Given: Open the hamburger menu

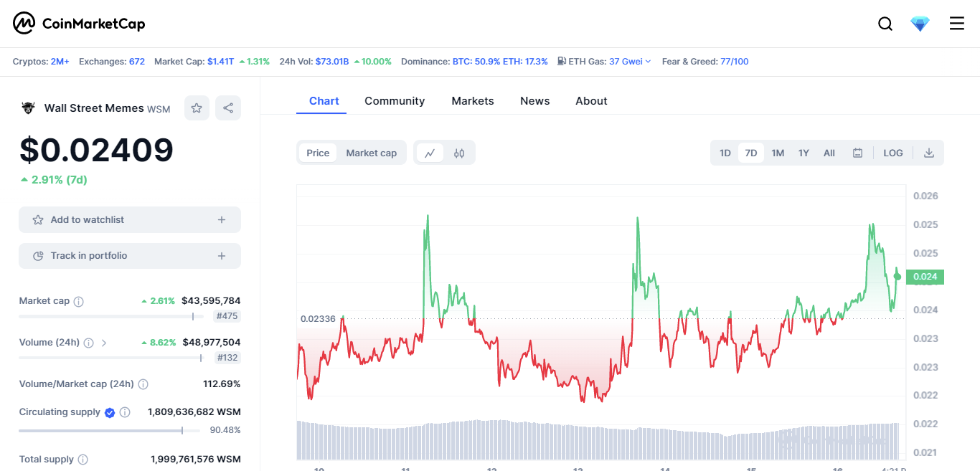Looking at the screenshot, I should [957, 24].
